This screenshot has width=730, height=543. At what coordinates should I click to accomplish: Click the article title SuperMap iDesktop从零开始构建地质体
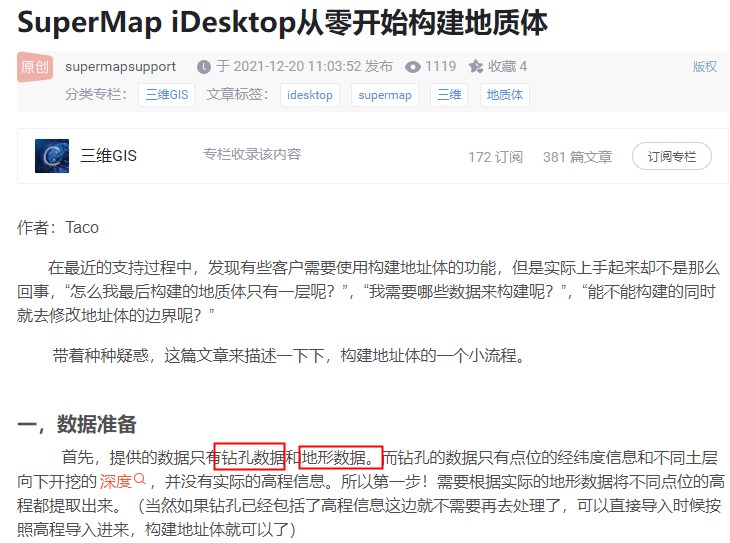point(283,22)
